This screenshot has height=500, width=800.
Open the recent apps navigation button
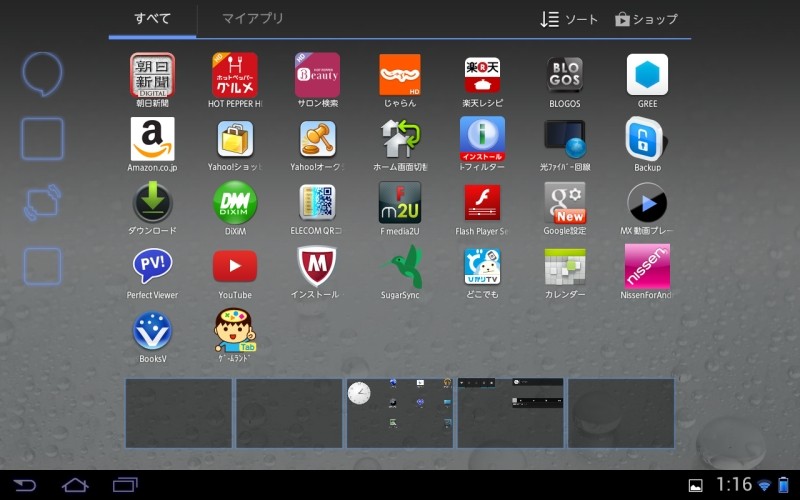(126, 484)
